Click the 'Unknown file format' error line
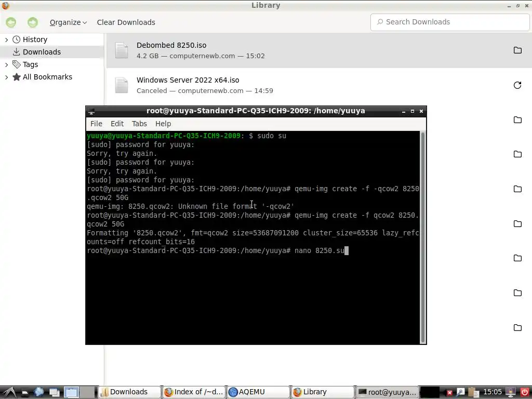This screenshot has height=399, width=532. tap(190, 207)
